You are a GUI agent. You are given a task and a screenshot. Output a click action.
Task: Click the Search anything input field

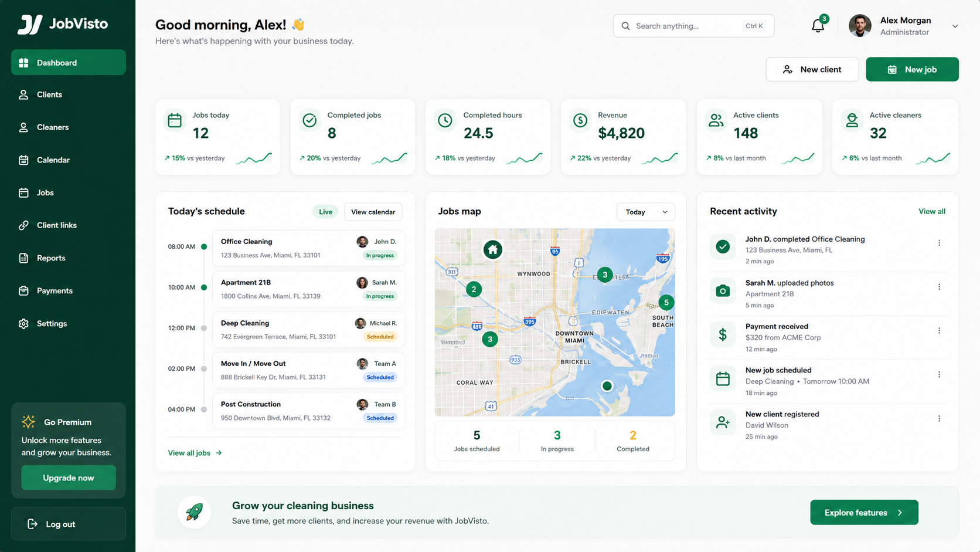click(x=693, y=26)
